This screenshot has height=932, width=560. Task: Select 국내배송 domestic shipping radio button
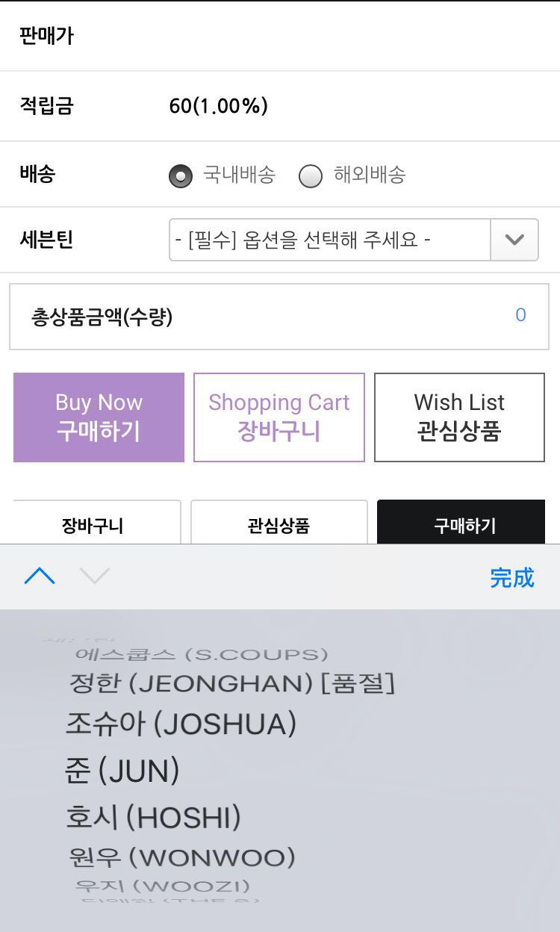pyautogui.click(x=180, y=176)
